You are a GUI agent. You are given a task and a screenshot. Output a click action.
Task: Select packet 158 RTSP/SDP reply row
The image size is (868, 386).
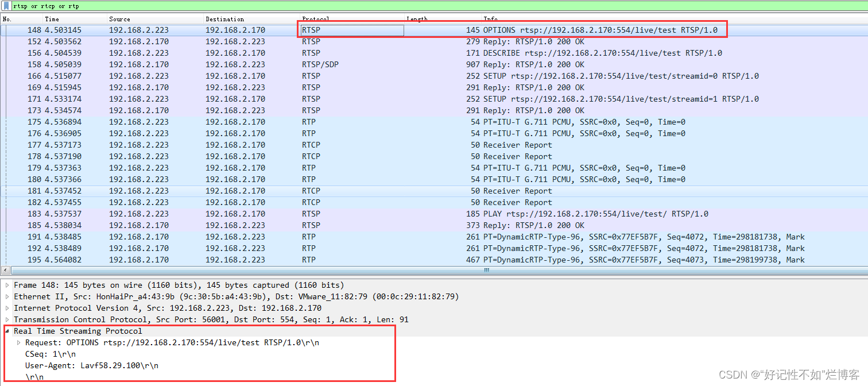[x=434, y=64]
